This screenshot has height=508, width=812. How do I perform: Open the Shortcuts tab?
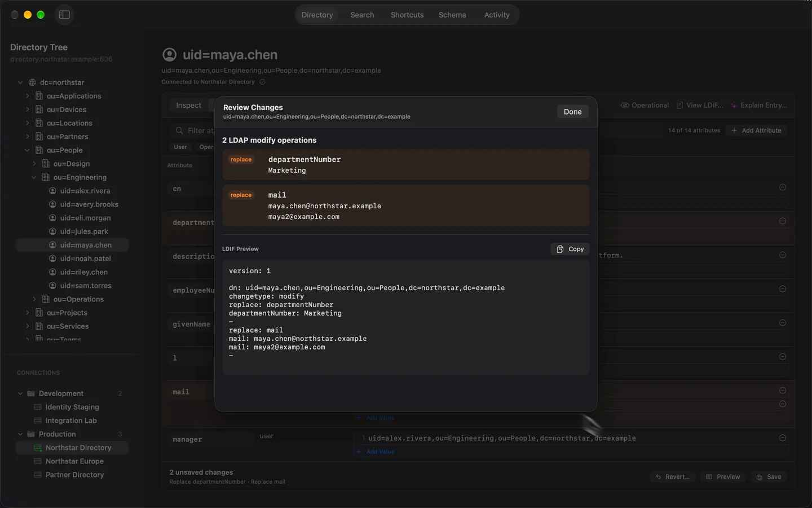[x=407, y=15]
